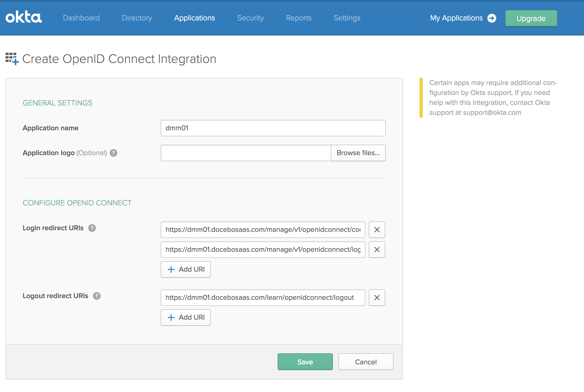Open the Settings menu
The height and width of the screenshot is (392, 584).
347,18
